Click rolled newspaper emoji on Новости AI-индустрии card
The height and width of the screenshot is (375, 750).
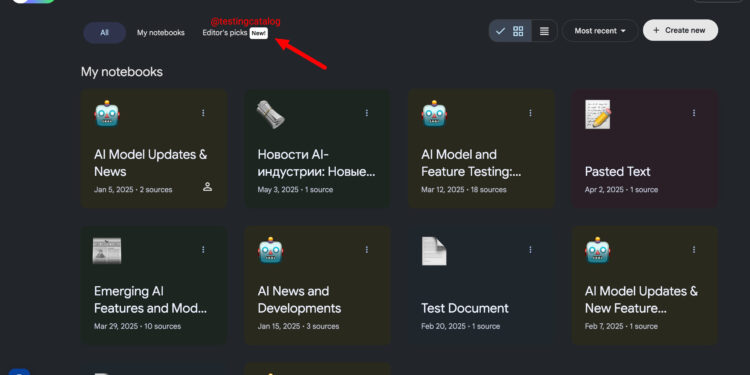coord(271,114)
